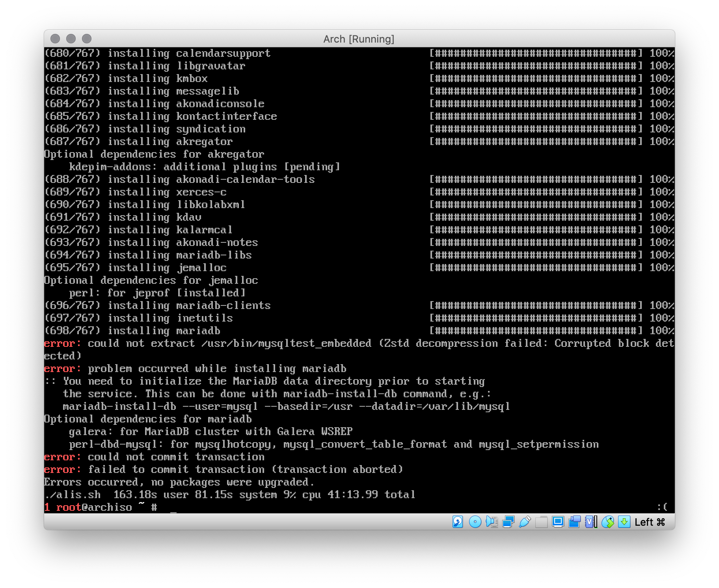
Task: Click the Left ⌘ host key indicator
Action: 649,521
